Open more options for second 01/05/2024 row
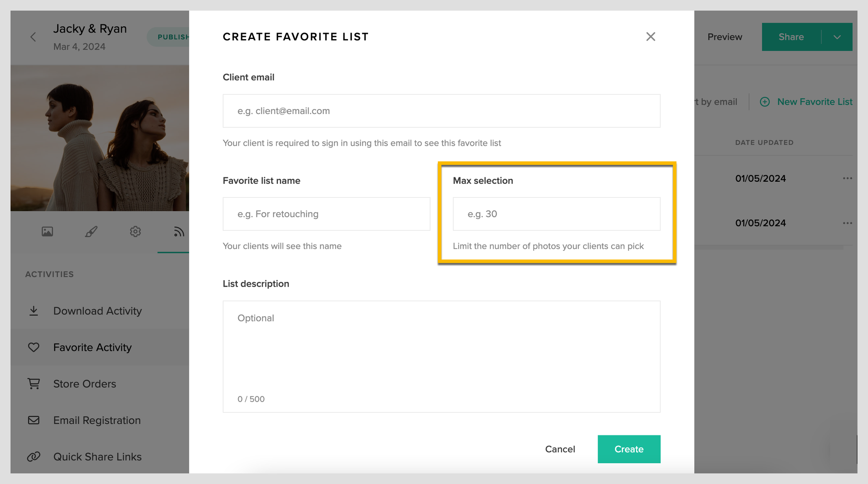The image size is (868, 484). tap(847, 223)
